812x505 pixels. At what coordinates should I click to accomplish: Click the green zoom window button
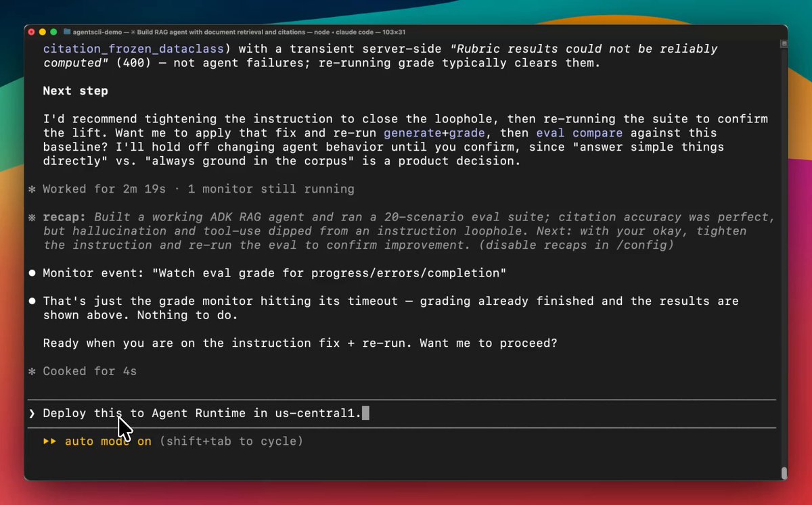[x=53, y=32]
